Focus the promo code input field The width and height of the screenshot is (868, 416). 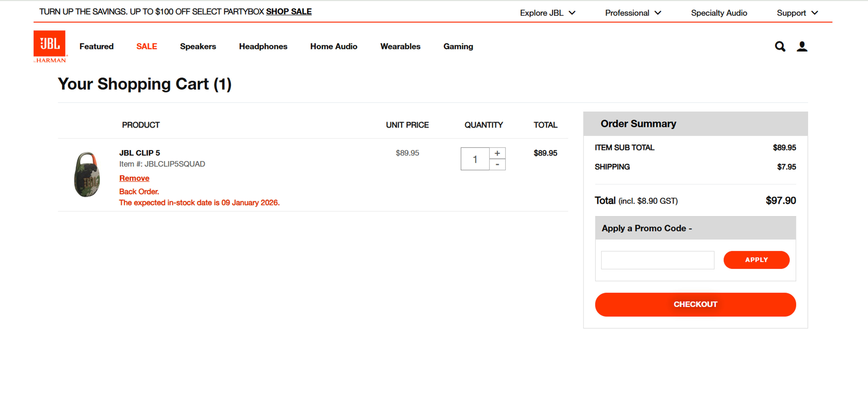657,260
